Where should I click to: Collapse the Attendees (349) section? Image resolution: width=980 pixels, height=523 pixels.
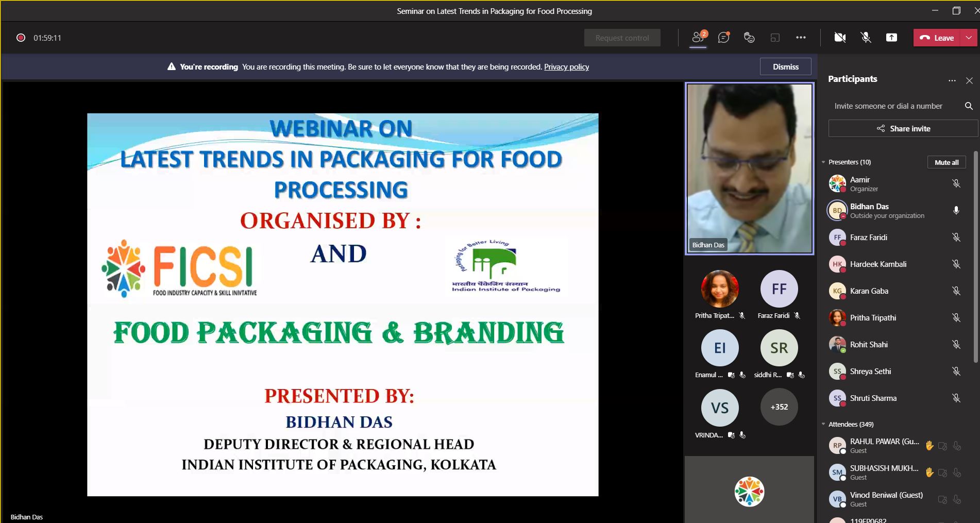point(822,424)
